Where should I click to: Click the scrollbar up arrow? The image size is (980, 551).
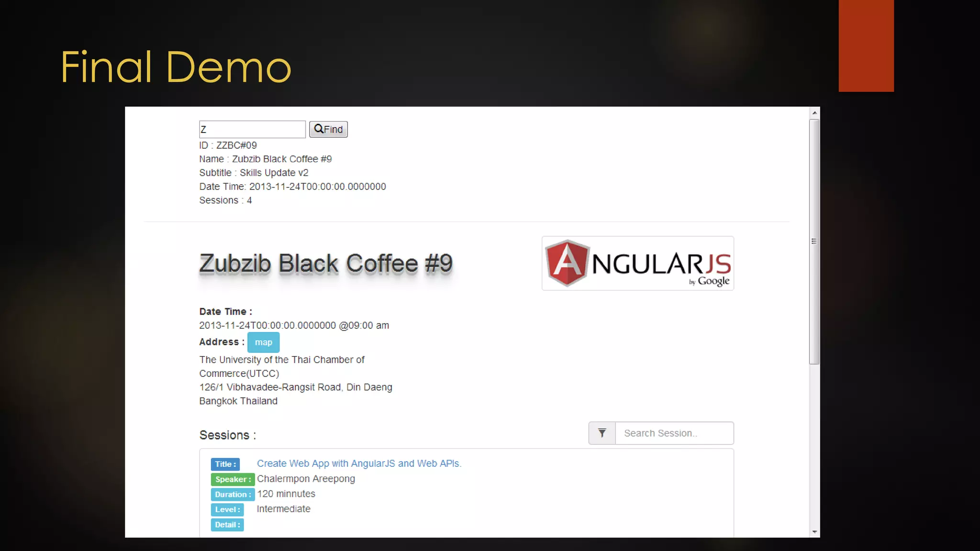coord(814,113)
